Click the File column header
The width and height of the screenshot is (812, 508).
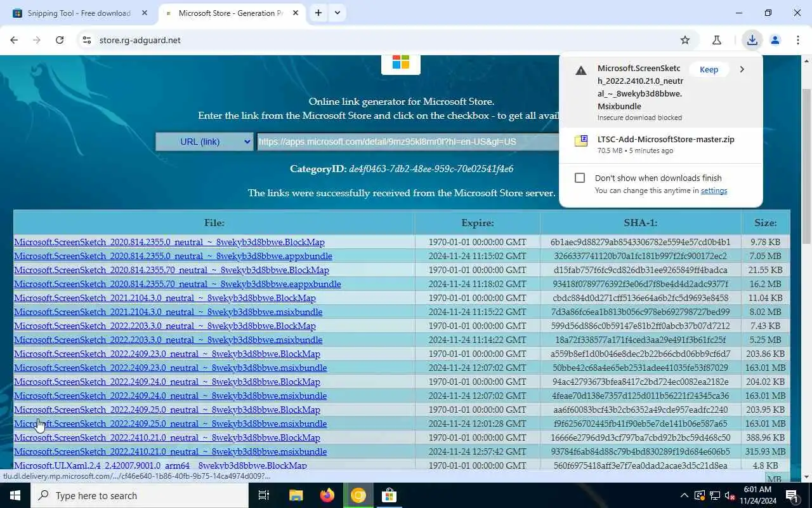tap(214, 223)
